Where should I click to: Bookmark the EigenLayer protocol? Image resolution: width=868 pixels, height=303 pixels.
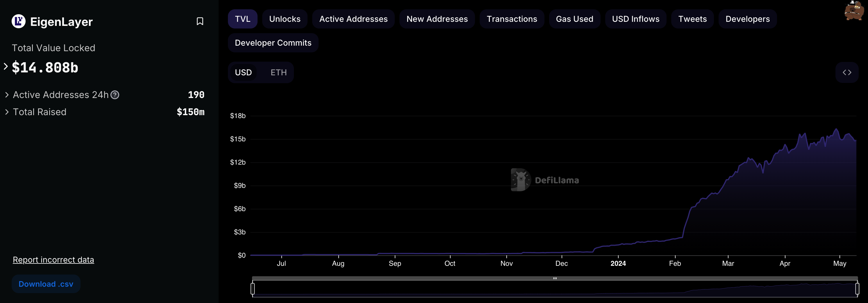coord(200,22)
